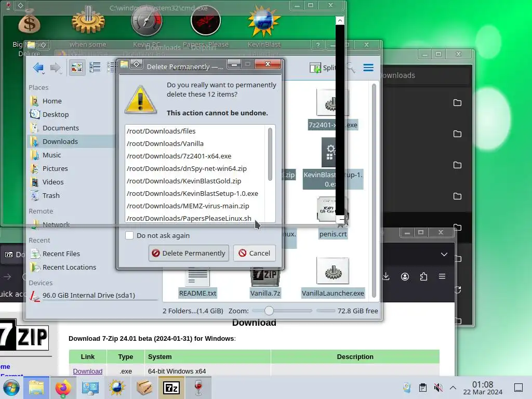The width and height of the screenshot is (532, 399).
Task: Click the Dolphin file view vertical scrollbar
Action: pyautogui.click(x=374, y=190)
